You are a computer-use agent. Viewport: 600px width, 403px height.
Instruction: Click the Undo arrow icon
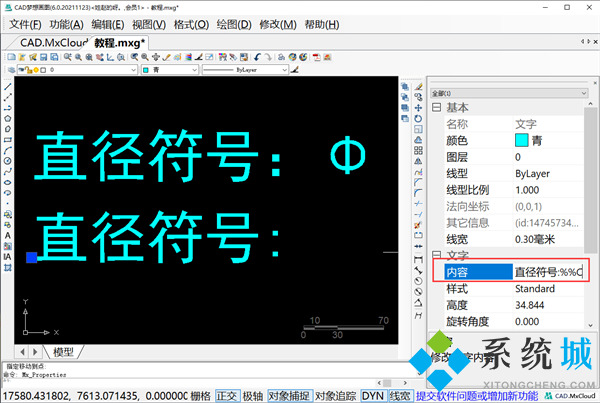(x=257, y=57)
